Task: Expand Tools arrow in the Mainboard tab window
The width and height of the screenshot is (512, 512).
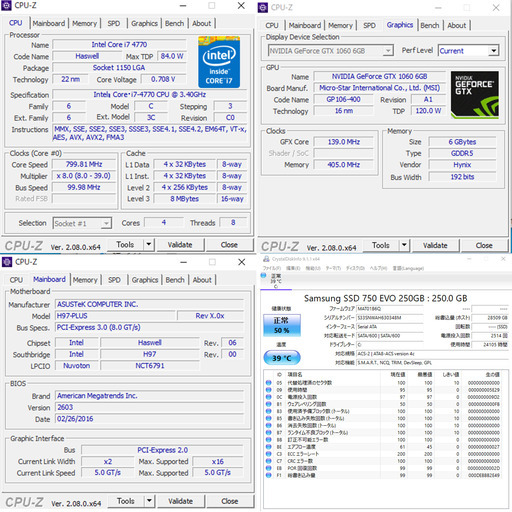Action: pos(149,501)
